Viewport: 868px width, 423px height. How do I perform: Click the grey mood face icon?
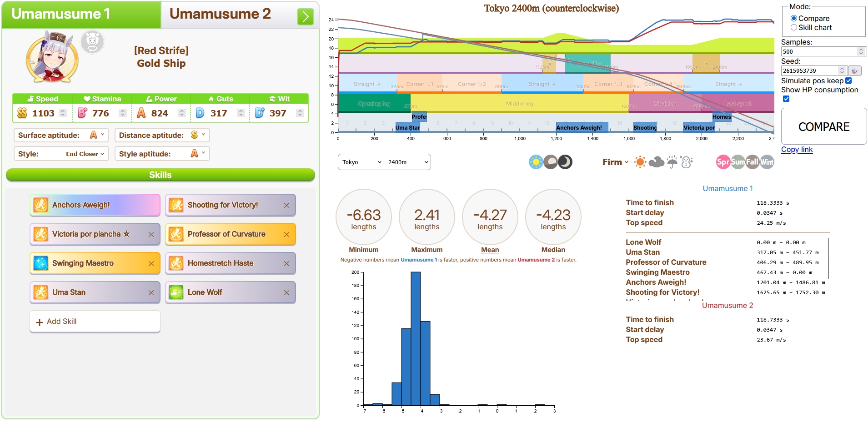(x=92, y=42)
